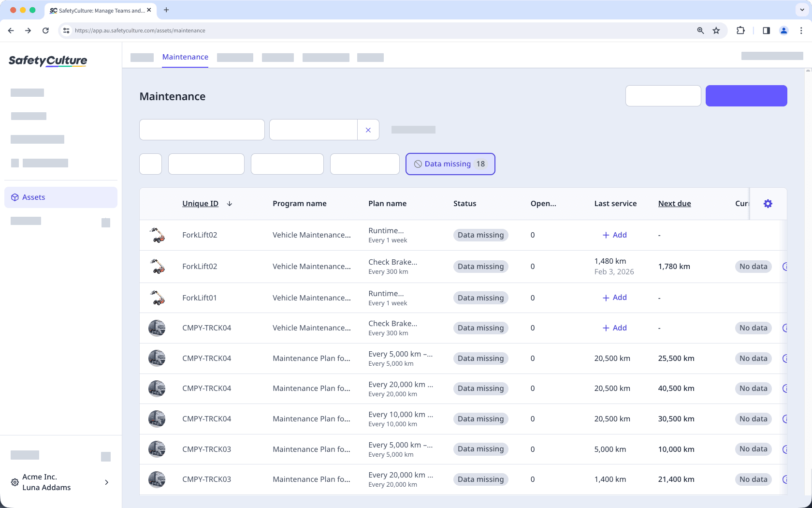Add last service for ForkLift01

click(x=614, y=298)
